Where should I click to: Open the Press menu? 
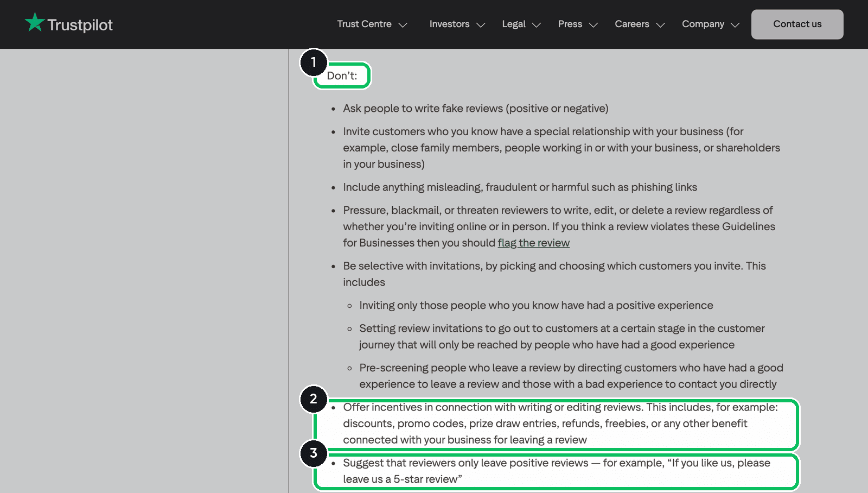[570, 24]
